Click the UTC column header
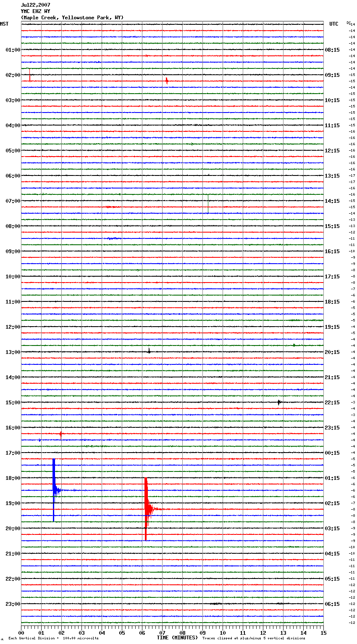357x644 pixels. pos(333,24)
